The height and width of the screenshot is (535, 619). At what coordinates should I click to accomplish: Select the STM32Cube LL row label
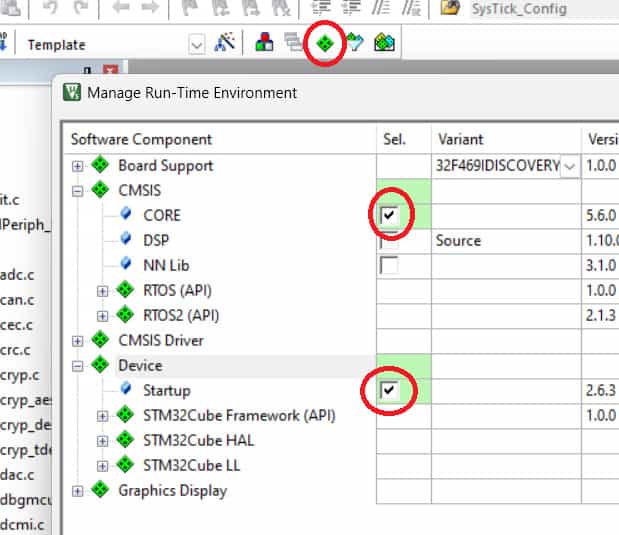point(191,466)
